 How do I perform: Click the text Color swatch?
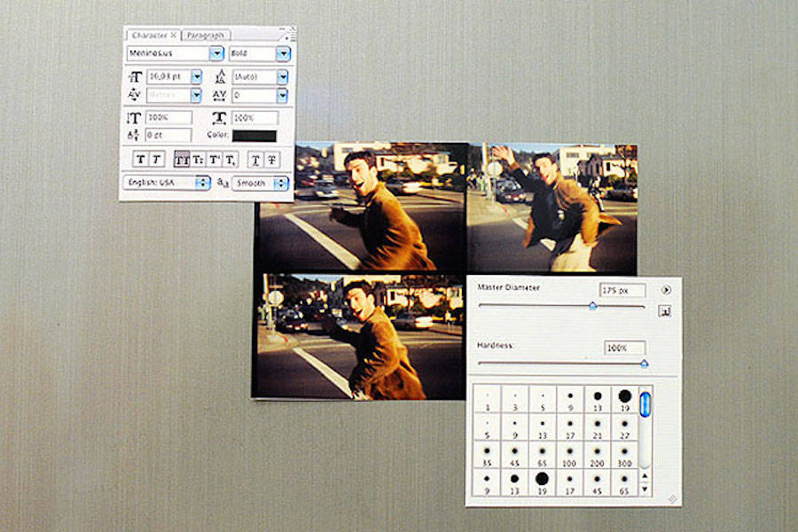click(x=254, y=136)
